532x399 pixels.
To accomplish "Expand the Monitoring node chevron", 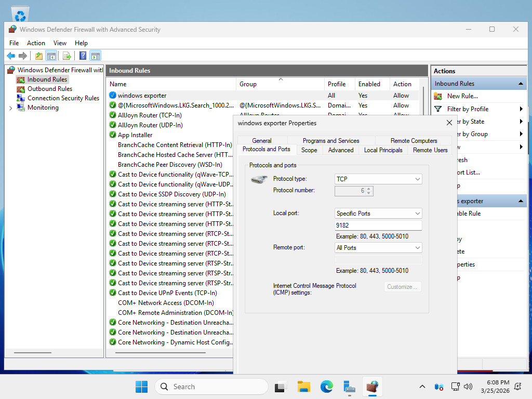I will point(10,108).
